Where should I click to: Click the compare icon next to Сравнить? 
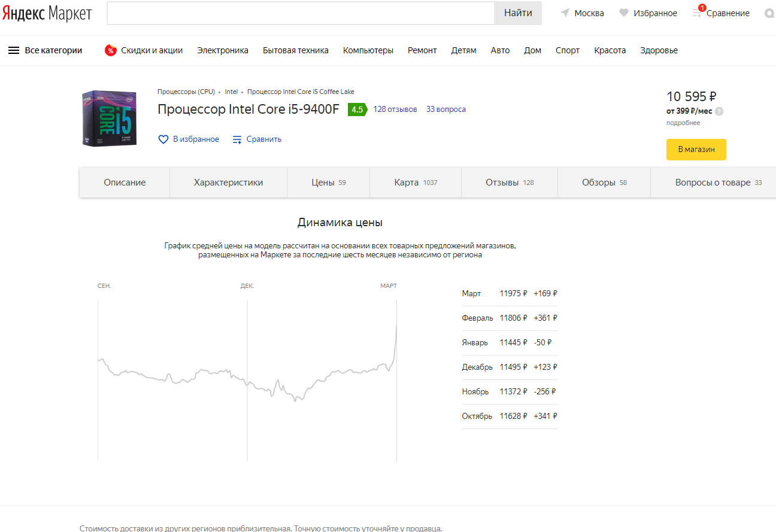click(x=237, y=139)
